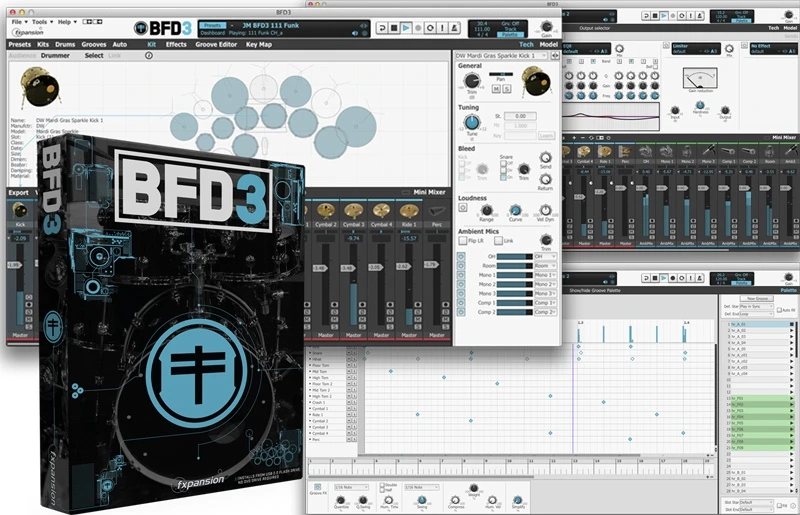This screenshot has width=800, height=515.
Task: Open the DW Mardi Gras Sparkle Kick dropdown
Action: coord(501,56)
